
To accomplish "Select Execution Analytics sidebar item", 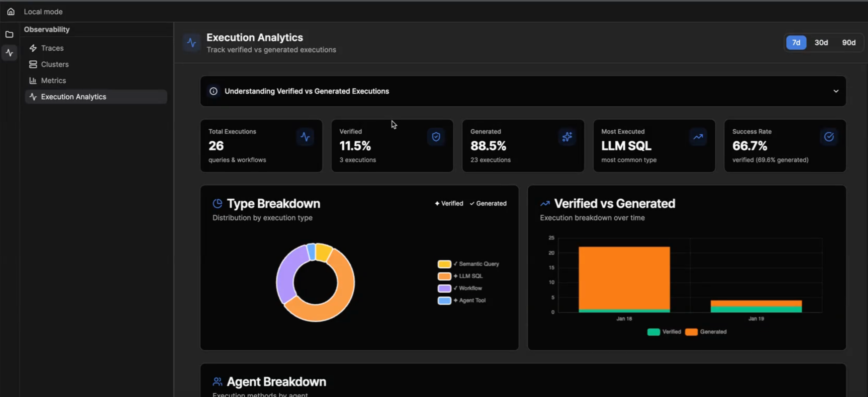I will coord(74,97).
